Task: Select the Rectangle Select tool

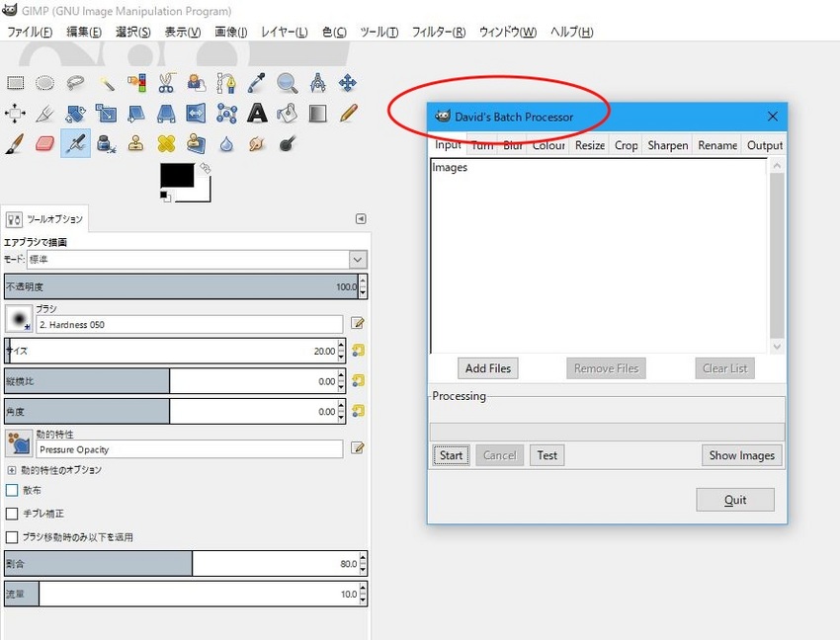Action: click(x=15, y=83)
